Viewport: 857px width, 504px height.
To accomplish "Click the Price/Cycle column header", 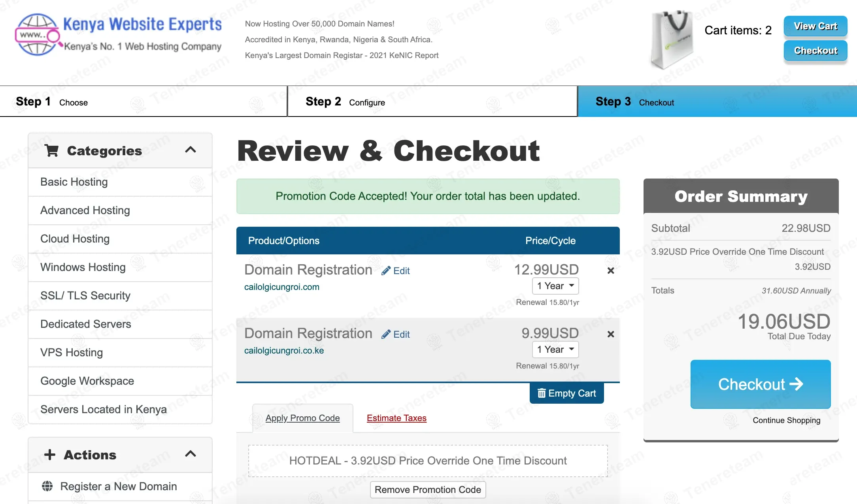I will 550,241.
